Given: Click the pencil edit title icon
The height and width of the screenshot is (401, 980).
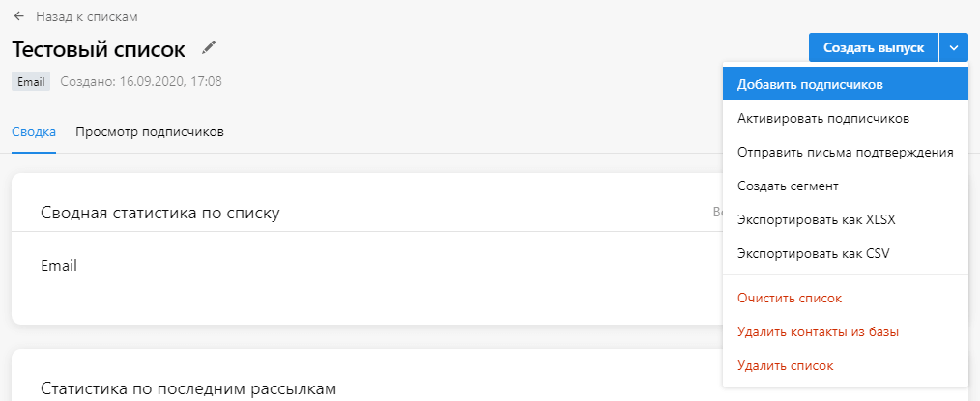Looking at the screenshot, I should [209, 47].
